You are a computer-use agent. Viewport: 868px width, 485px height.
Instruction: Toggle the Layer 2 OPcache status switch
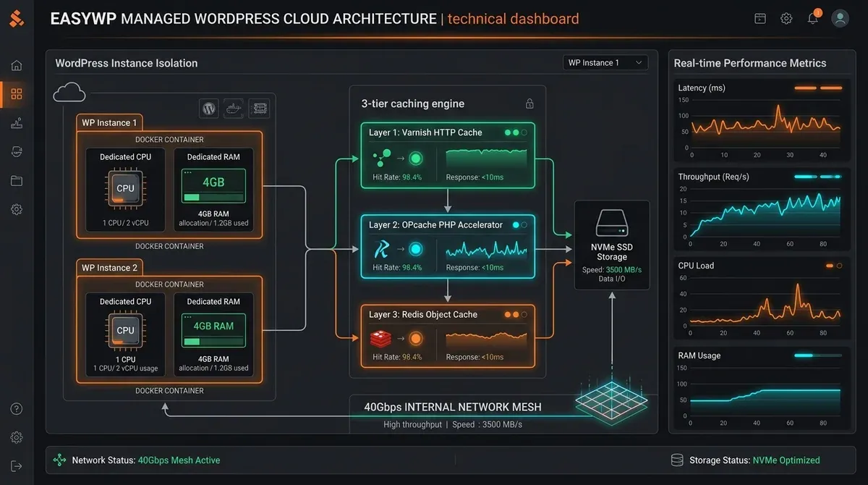520,225
